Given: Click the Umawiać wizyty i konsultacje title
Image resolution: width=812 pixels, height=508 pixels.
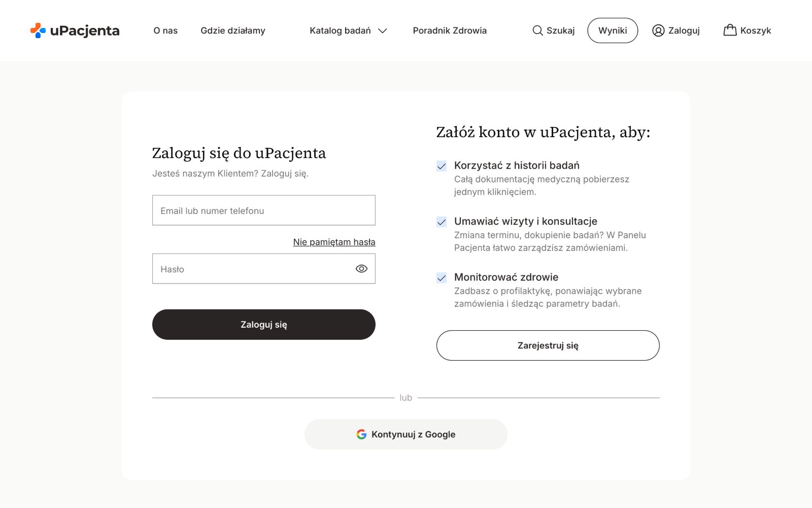Looking at the screenshot, I should point(526,221).
